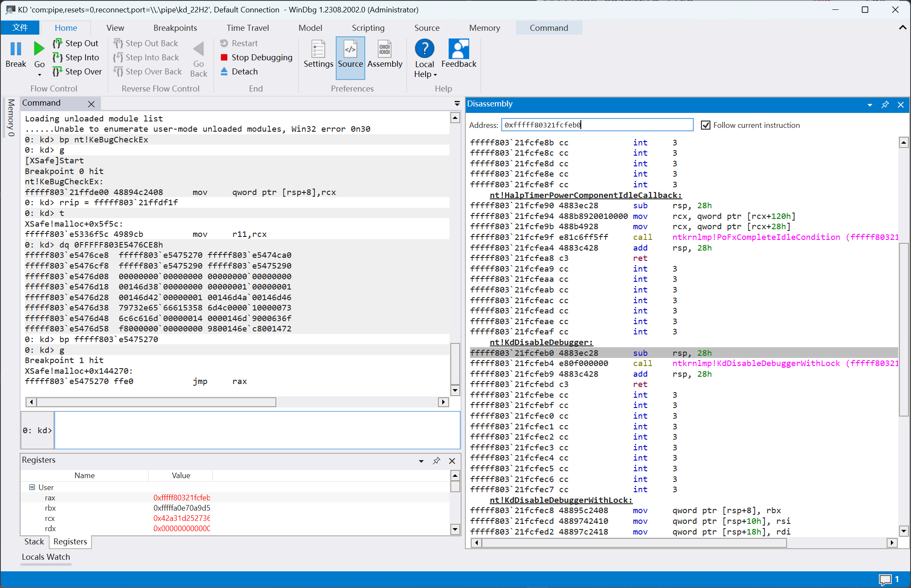Open the Command window tab list dropdown
Viewport: 911px width, 588px height.
click(457, 103)
